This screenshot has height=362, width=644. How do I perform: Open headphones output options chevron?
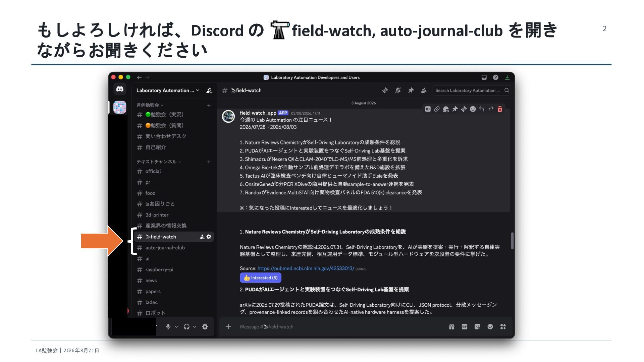point(195,327)
